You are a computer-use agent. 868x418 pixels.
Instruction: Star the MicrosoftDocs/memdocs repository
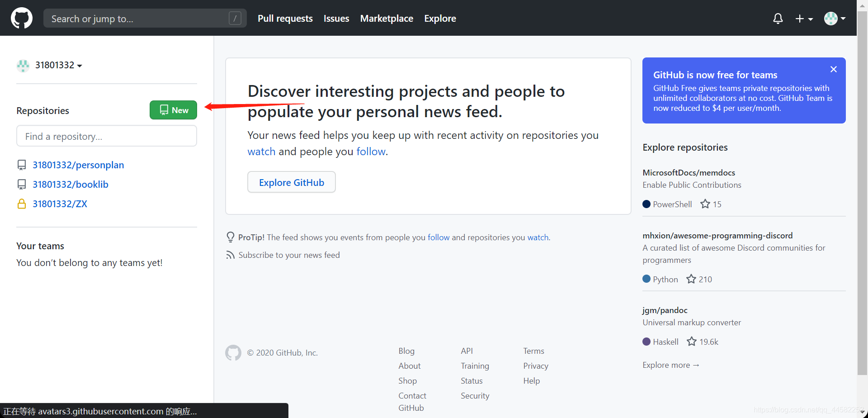pyautogui.click(x=705, y=204)
